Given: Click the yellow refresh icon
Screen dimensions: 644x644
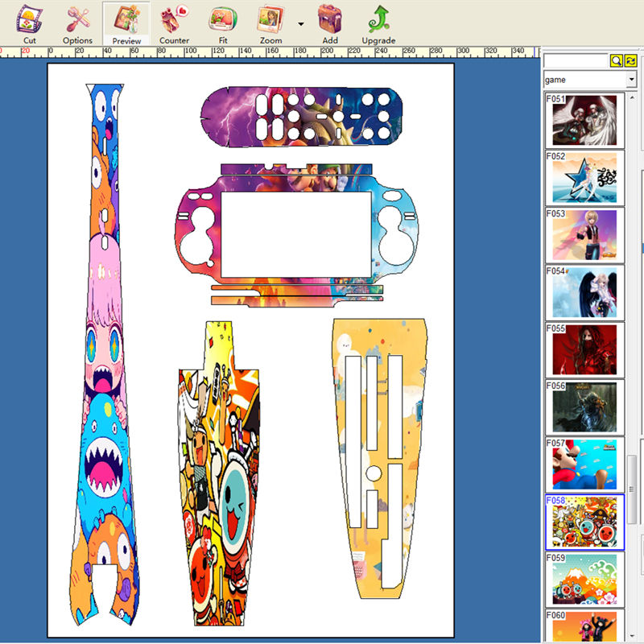Looking at the screenshot, I should click(630, 61).
